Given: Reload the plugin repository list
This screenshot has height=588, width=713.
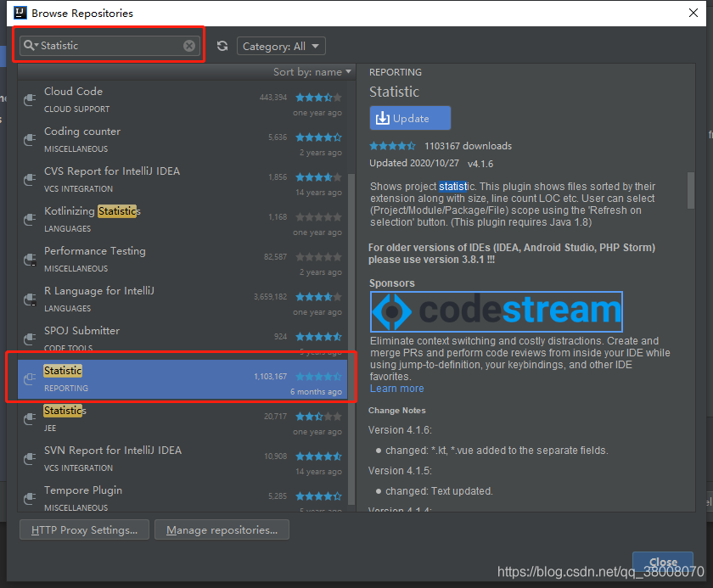Looking at the screenshot, I should (222, 46).
